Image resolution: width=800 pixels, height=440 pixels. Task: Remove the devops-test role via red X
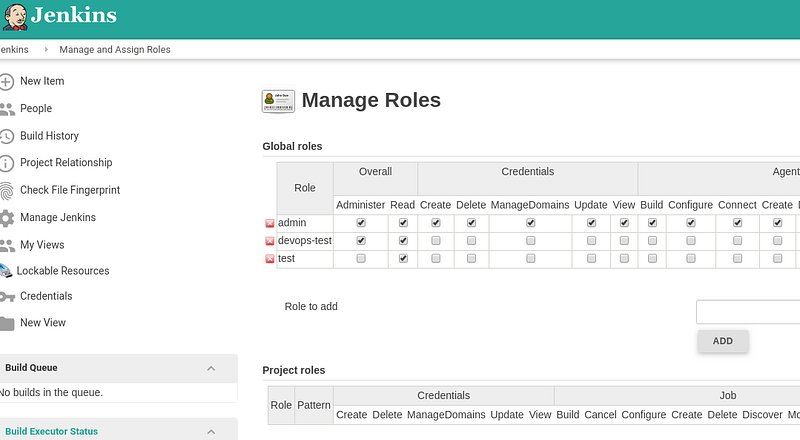pyautogui.click(x=269, y=241)
